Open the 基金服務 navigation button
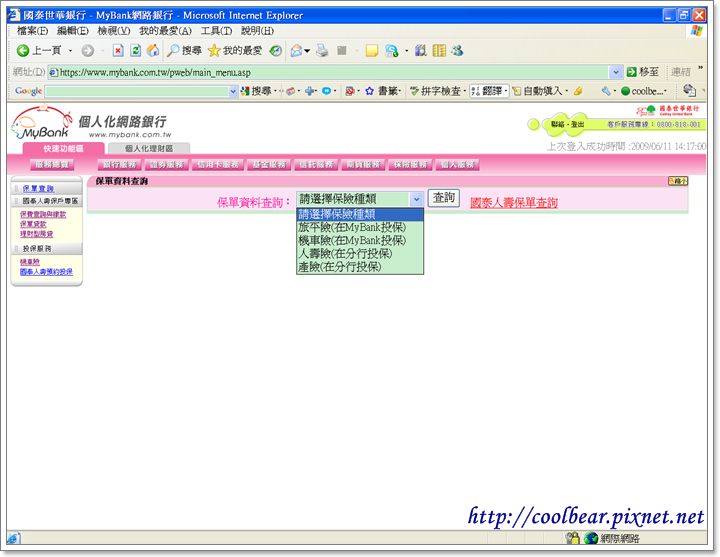The height and width of the screenshot is (557, 720). point(269,164)
